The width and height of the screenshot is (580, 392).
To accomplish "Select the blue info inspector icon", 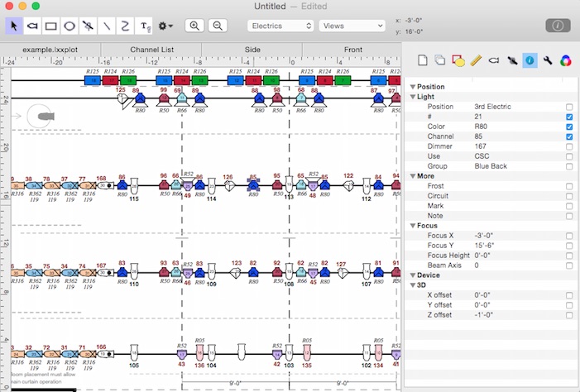I will point(530,60).
